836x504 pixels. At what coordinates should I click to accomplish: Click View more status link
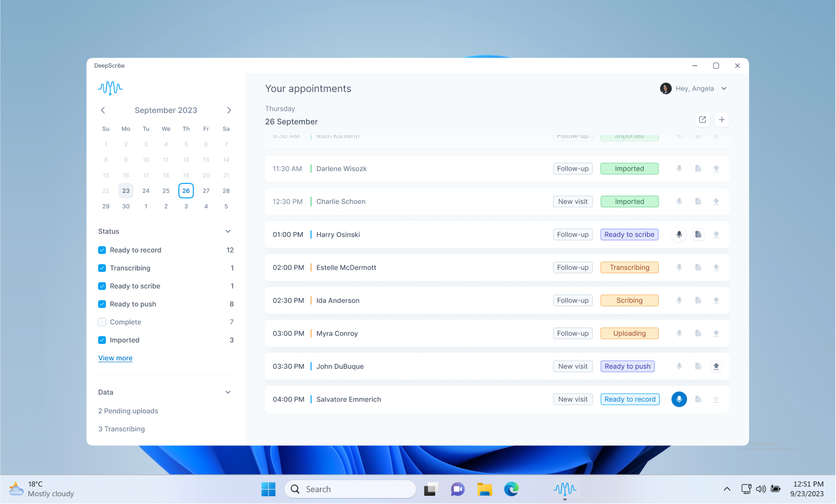(x=115, y=358)
